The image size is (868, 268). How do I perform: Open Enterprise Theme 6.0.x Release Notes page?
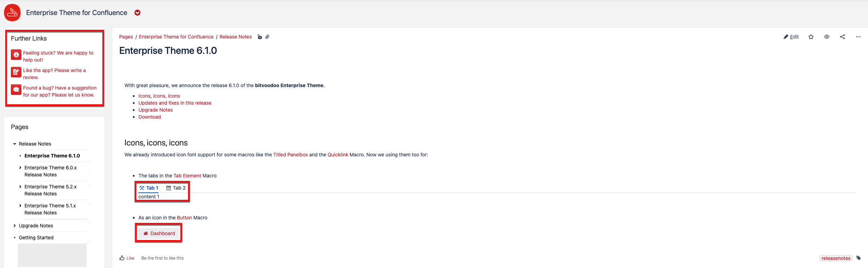(x=50, y=171)
